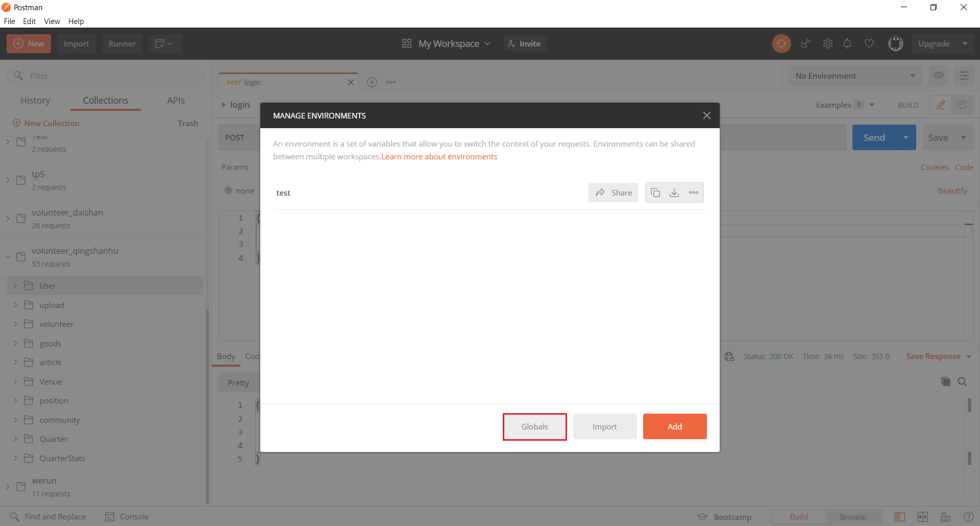Invite people to the workspace
The height and width of the screenshot is (526, 980).
(x=525, y=44)
